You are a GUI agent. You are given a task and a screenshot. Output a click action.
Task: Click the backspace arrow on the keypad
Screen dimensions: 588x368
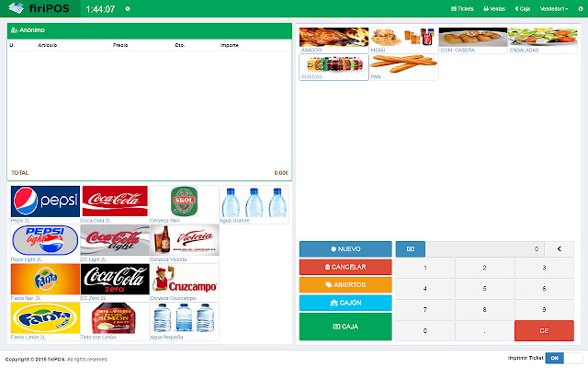[x=560, y=249]
